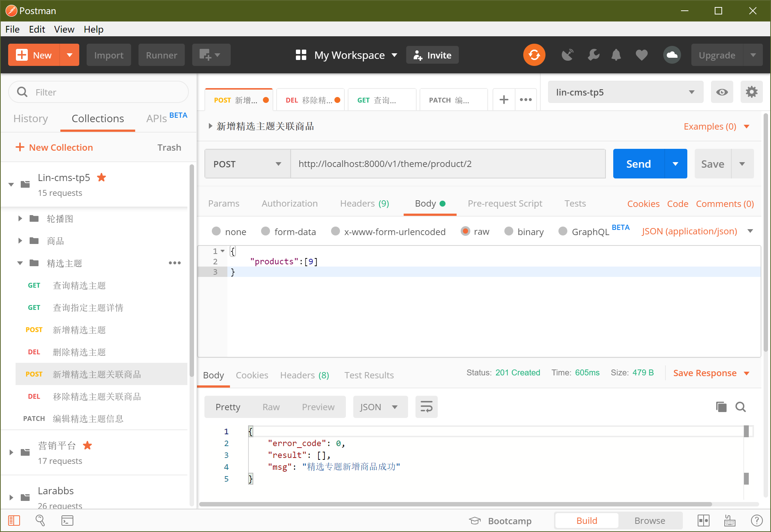Open find and replace icon in status bar
Screen dimensions: 771x532
click(40, 521)
